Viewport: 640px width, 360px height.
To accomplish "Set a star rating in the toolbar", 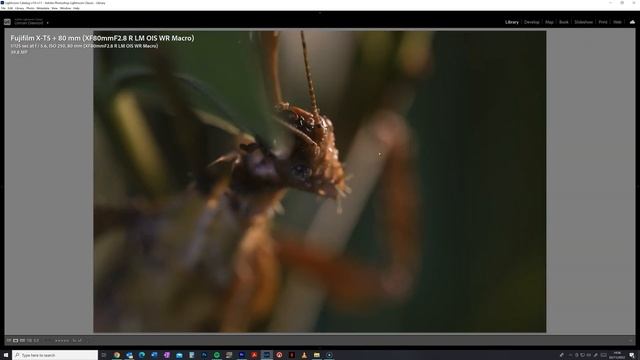I will pyautogui.click(x=62, y=341).
